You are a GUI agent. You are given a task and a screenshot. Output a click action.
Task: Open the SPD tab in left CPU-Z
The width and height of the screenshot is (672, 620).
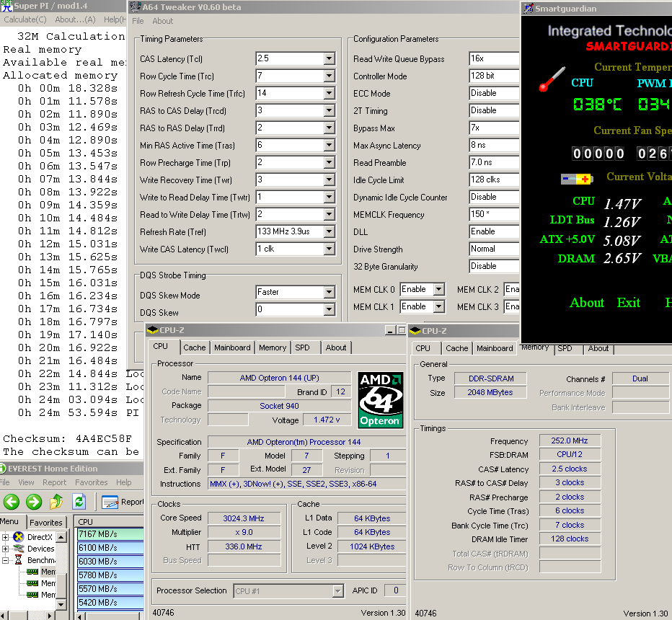tap(302, 347)
